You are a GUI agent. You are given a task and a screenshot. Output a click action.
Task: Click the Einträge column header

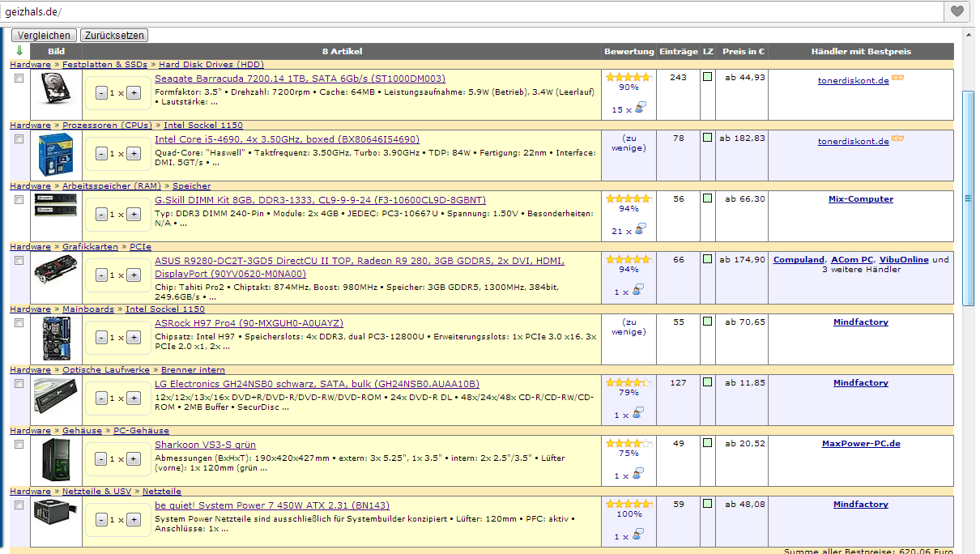pyautogui.click(x=678, y=51)
